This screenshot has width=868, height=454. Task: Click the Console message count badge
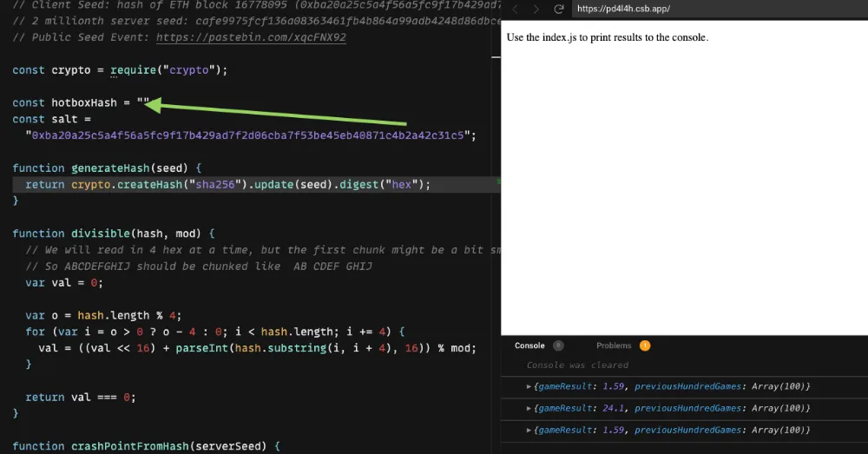558,345
